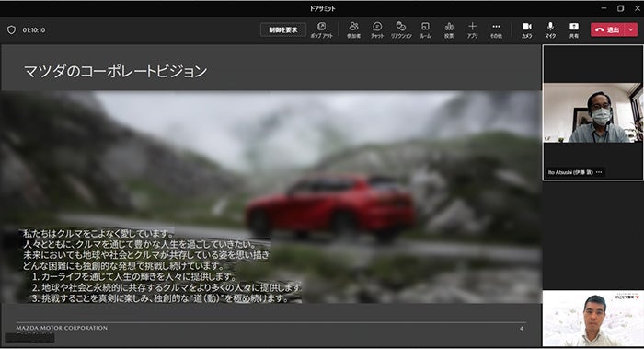This screenshot has width=644, height=349.
Task: Click the list item 1. カーライフを通じて
Action: point(134,276)
